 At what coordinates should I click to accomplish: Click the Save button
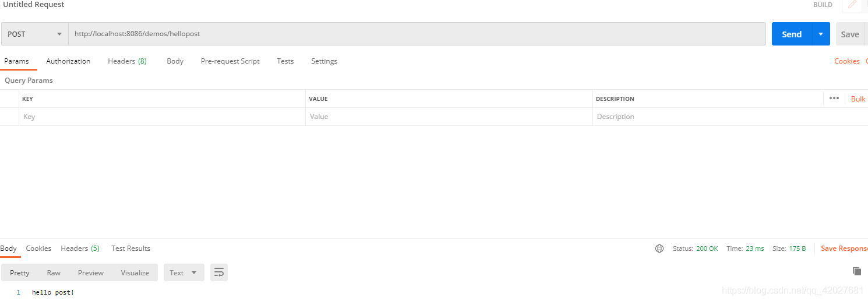850,34
